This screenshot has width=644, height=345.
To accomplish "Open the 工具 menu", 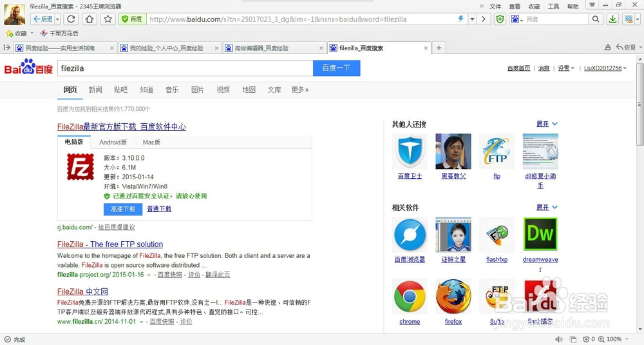I will [x=553, y=6].
